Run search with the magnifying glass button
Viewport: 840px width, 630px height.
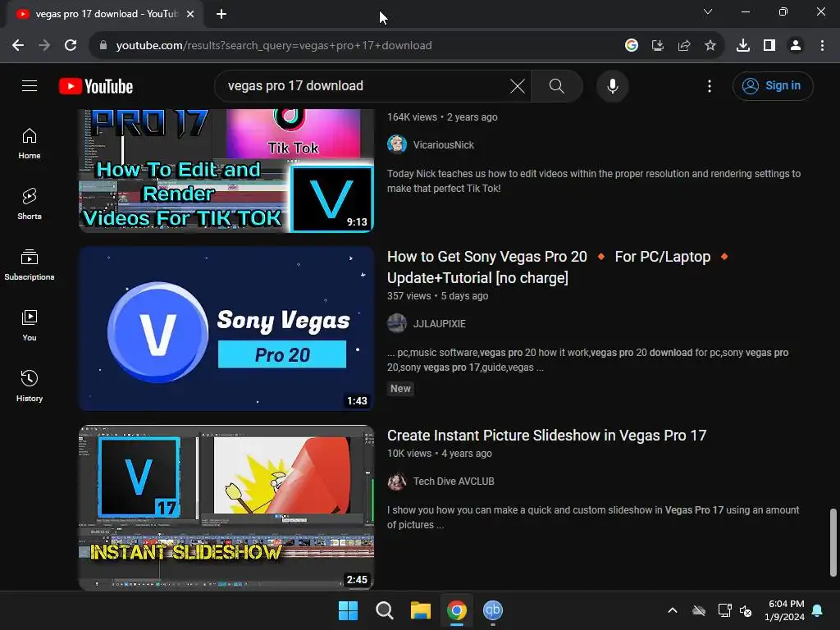(x=557, y=85)
